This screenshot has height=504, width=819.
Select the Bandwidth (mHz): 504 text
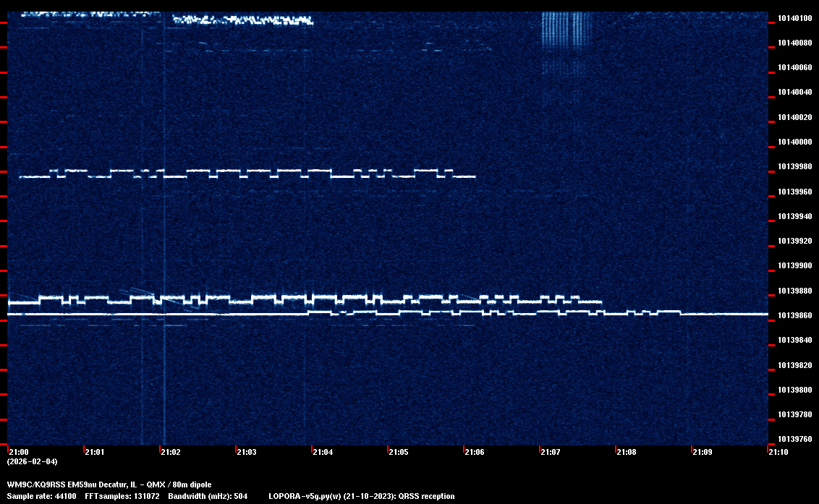208,496
